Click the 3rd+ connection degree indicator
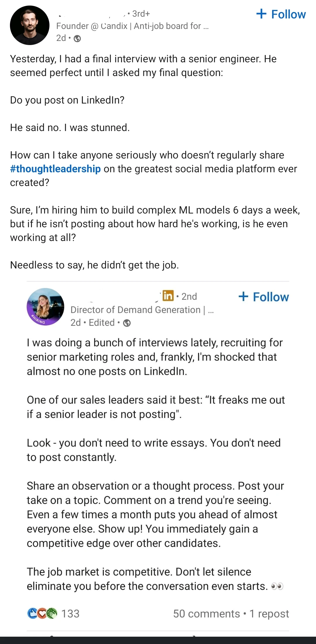Image resolution: width=316 pixels, height=644 pixels. 140,14
